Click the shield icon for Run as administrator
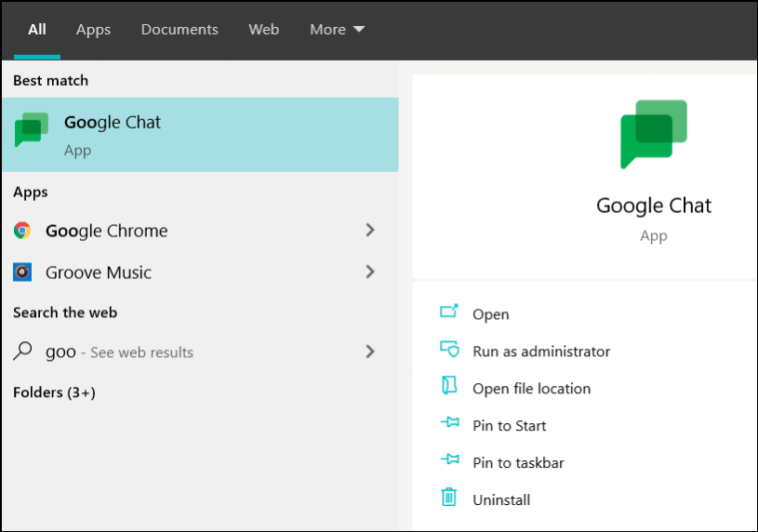 click(449, 350)
